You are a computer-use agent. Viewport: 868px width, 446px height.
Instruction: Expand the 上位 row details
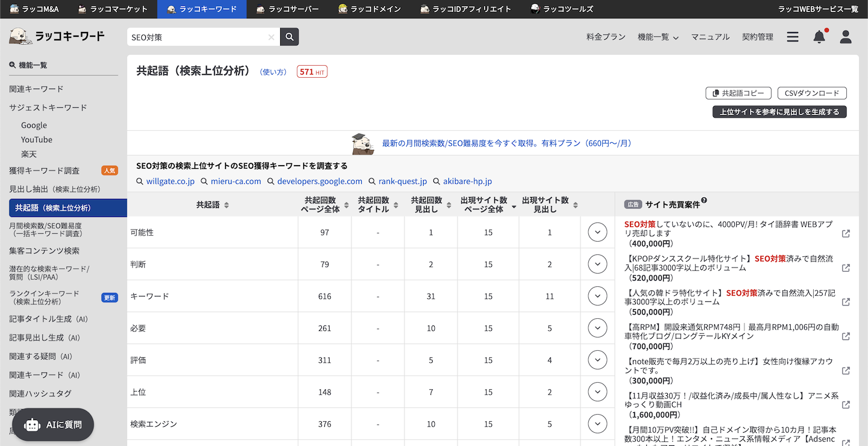[x=597, y=392]
